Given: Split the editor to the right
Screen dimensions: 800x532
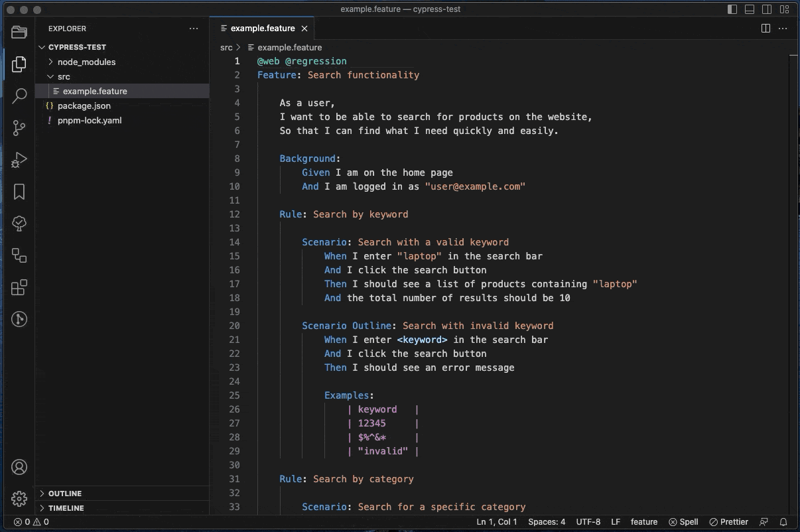Looking at the screenshot, I should [x=766, y=29].
